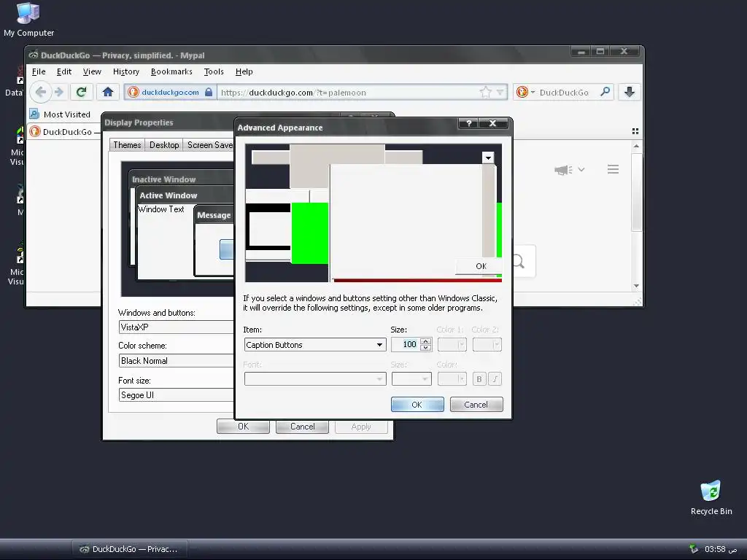Click the padlock site security icon

pos(209,93)
